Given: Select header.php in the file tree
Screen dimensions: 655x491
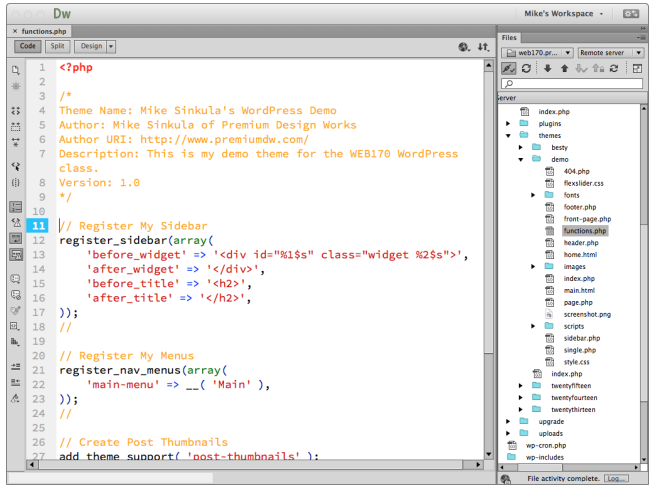Looking at the screenshot, I should point(581,243).
